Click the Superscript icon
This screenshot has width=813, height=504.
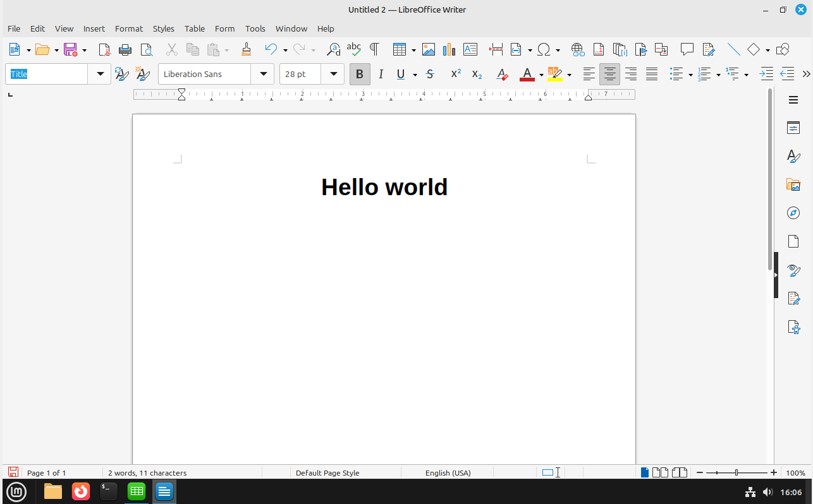click(456, 74)
